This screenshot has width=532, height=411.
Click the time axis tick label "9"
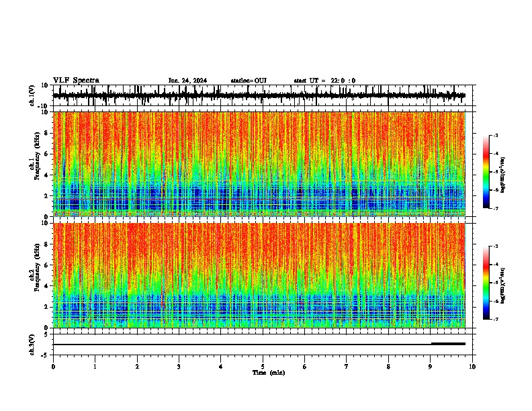tap(430, 367)
